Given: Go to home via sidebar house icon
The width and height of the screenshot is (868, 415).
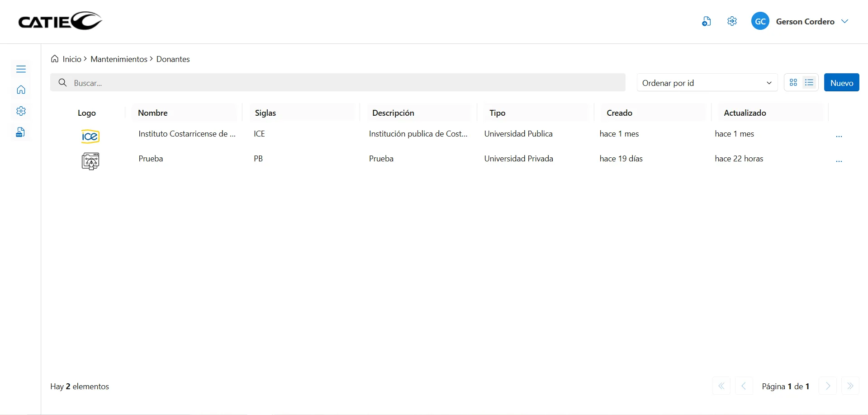Looking at the screenshot, I should click(21, 90).
